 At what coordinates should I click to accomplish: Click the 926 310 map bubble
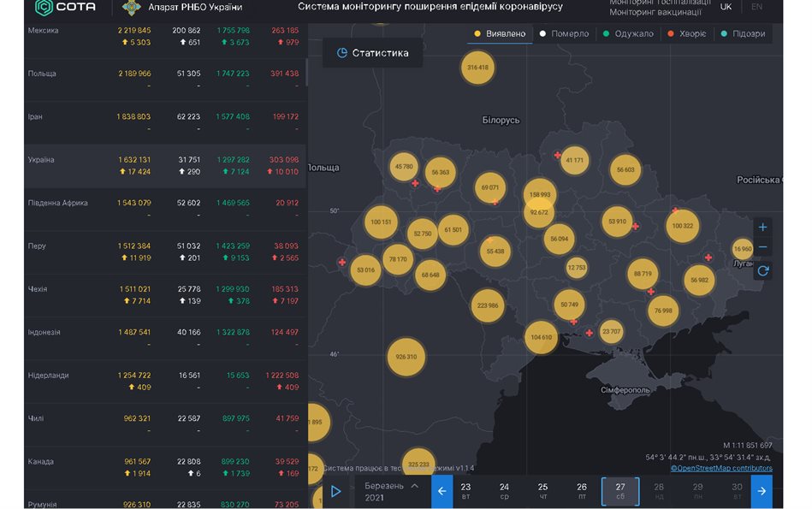406,357
